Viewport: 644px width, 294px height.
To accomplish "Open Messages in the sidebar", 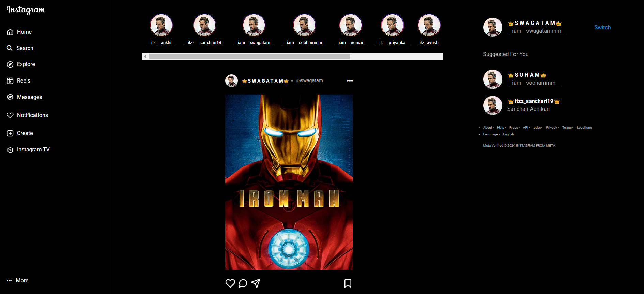I will click(29, 97).
